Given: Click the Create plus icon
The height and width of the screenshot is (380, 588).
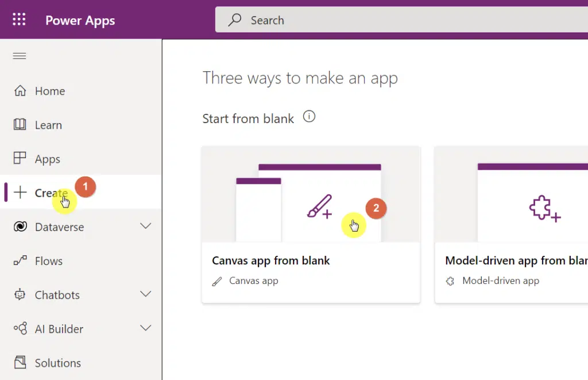Looking at the screenshot, I should (20, 192).
